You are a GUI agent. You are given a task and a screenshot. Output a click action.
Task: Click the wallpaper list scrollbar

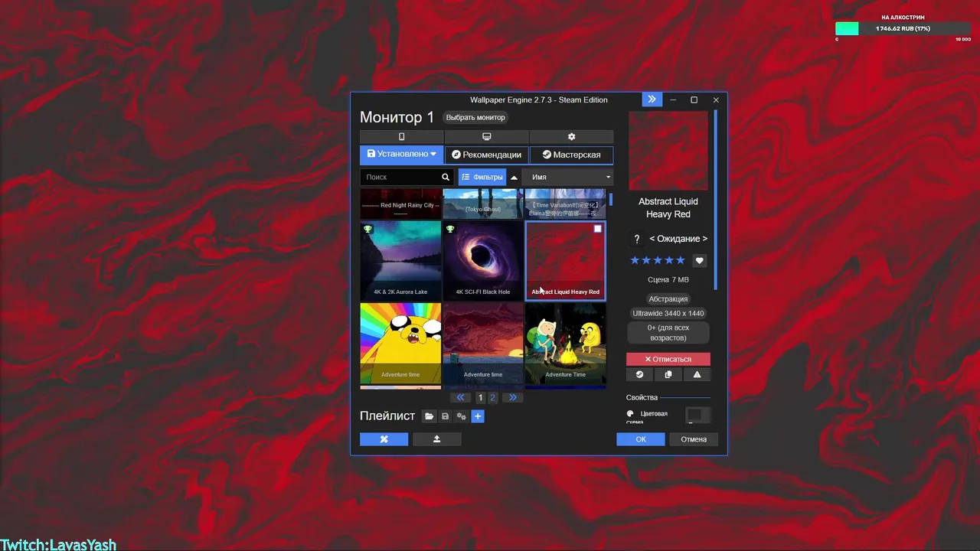coord(610,199)
